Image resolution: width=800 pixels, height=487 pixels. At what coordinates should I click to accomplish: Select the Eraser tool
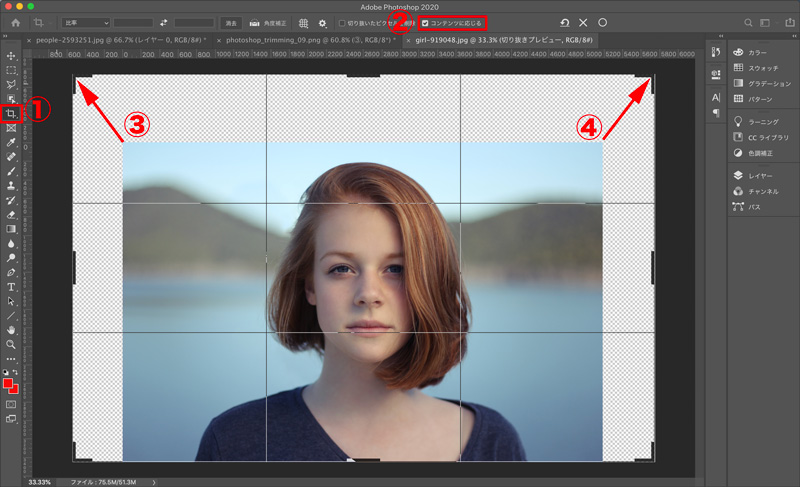coord(11,215)
